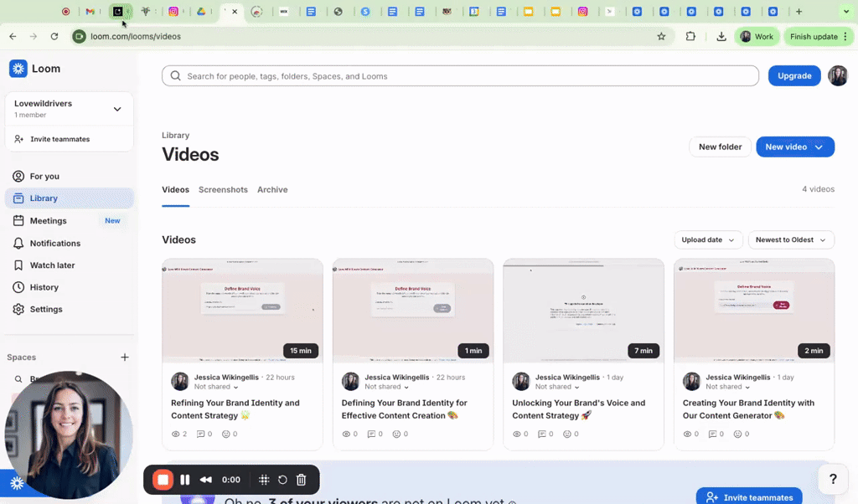Image resolution: width=858 pixels, height=504 pixels.
Task: Open browser downloads icon
Action: [721, 37]
